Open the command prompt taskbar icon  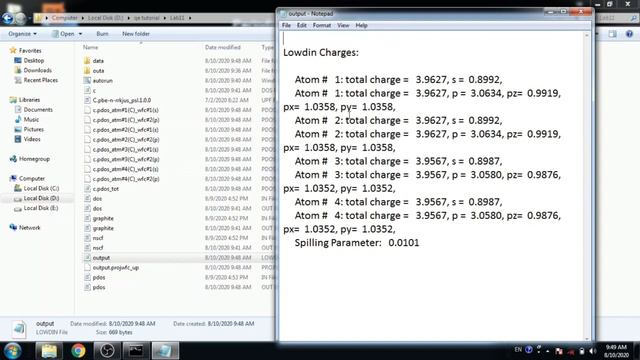(x=136, y=351)
